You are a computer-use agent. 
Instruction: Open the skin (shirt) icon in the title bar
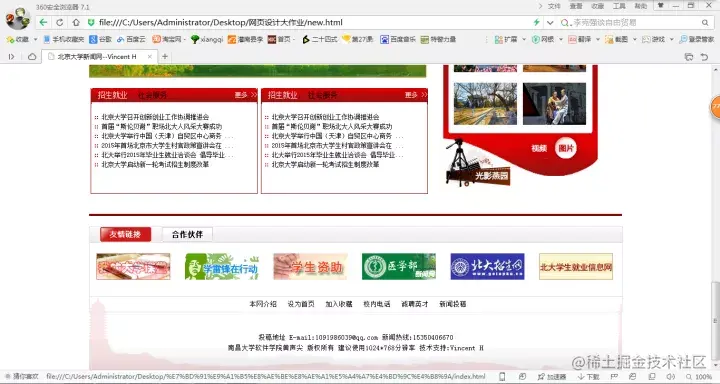tap(661, 6)
